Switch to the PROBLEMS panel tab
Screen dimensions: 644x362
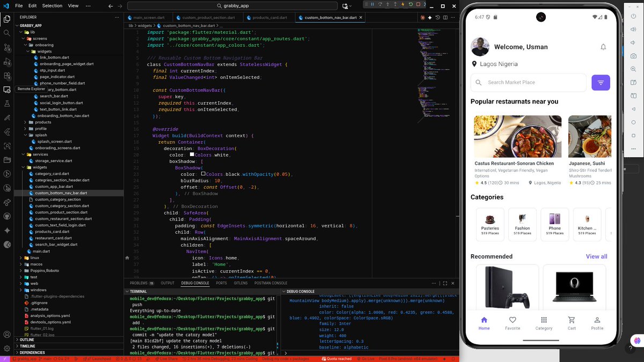[x=141, y=283]
